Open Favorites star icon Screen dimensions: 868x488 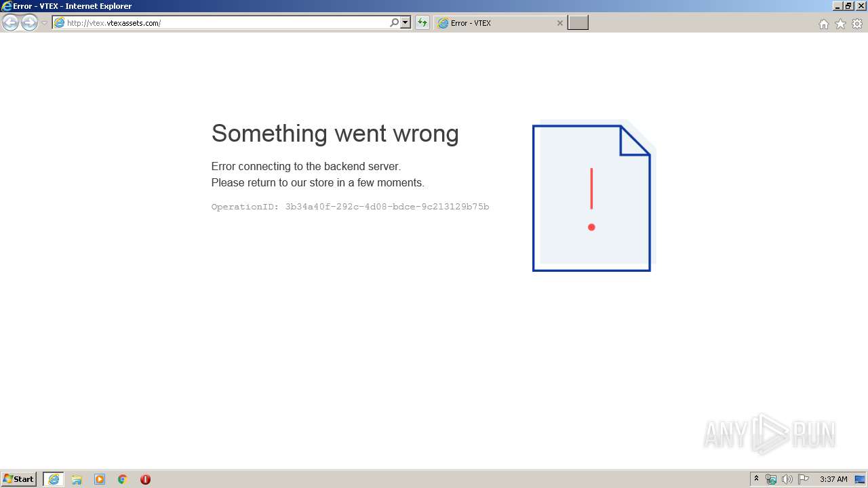(x=840, y=24)
